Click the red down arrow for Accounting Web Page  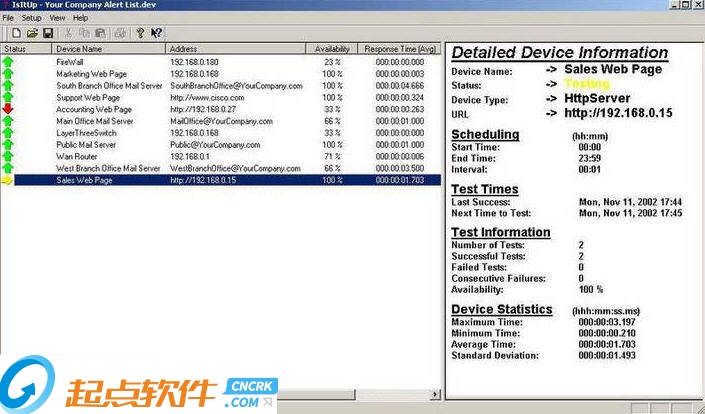tap(8, 109)
